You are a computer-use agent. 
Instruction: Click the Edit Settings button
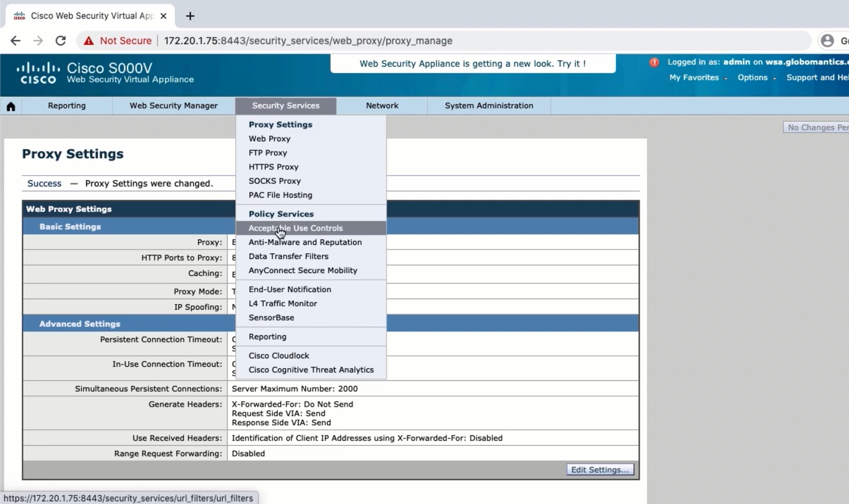click(600, 470)
